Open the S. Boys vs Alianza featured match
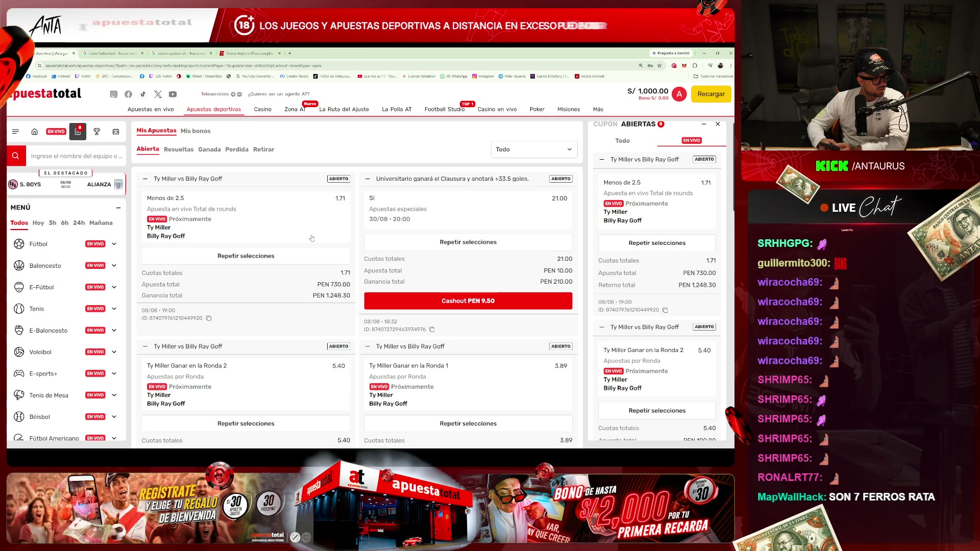Image resolution: width=980 pixels, height=551 pixels. (66, 184)
